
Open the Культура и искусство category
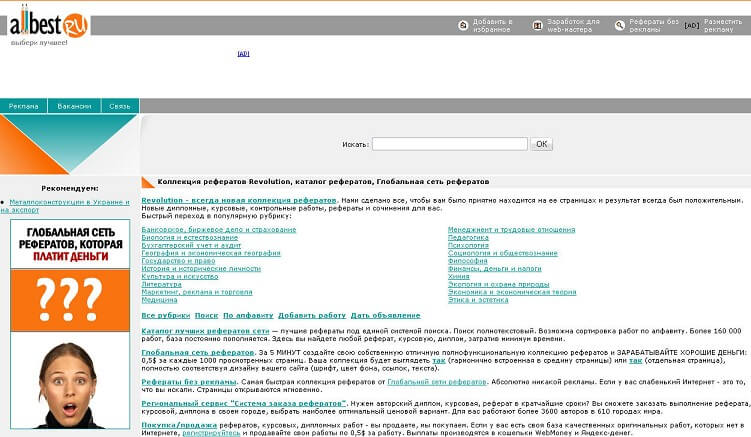click(x=180, y=276)
